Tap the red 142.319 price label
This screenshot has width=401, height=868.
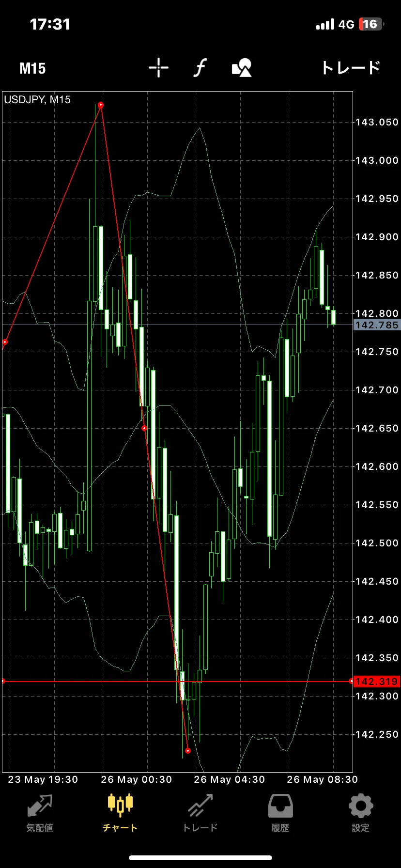[x=377, y=682]
